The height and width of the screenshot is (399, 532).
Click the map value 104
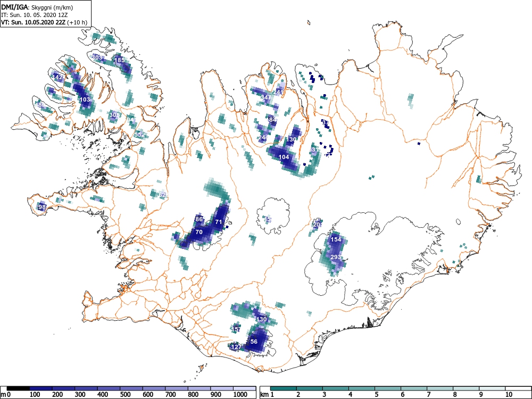click(x=284, y=157)
